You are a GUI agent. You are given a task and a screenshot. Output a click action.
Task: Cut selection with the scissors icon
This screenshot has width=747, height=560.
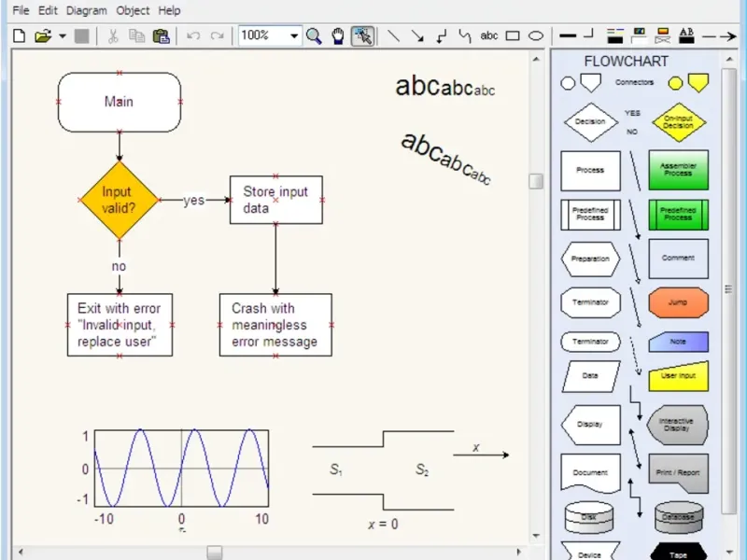(113, 35)
